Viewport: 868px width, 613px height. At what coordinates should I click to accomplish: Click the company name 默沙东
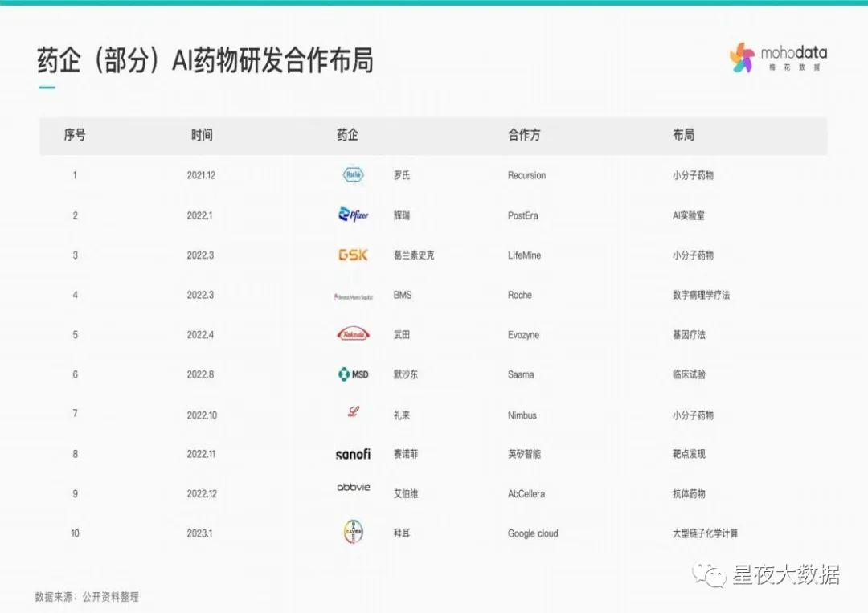pos(406,374)
